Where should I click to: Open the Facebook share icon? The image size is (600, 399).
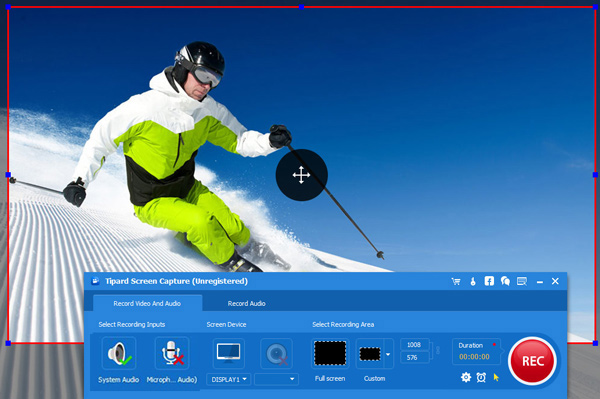[489, 281]
